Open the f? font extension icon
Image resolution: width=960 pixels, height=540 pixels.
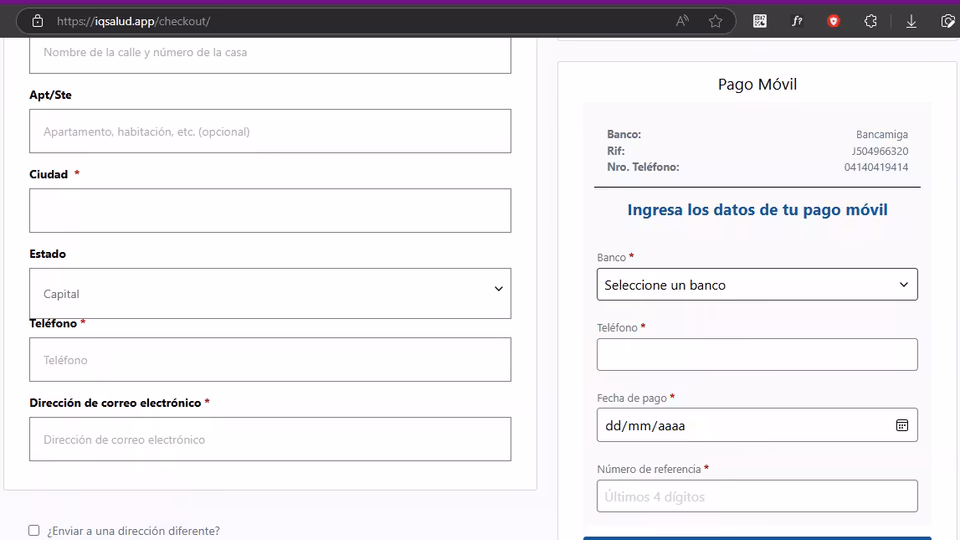click(797, 21)
